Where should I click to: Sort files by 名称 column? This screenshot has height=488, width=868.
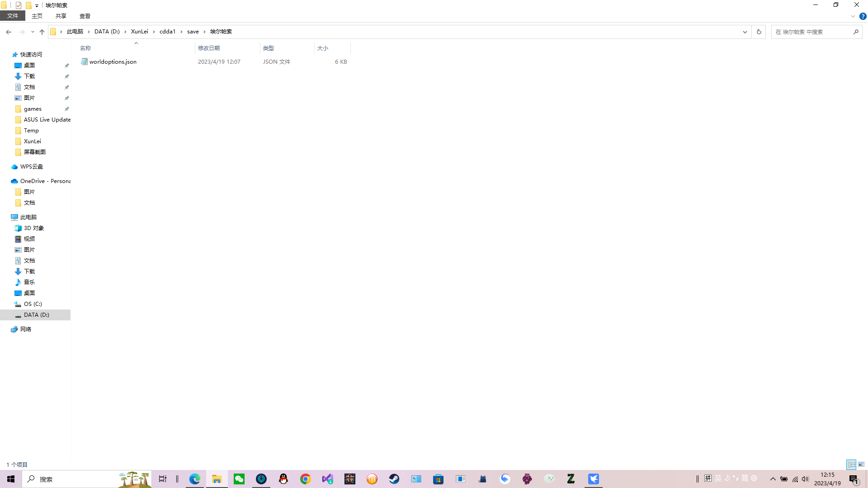tap(136, 48)
